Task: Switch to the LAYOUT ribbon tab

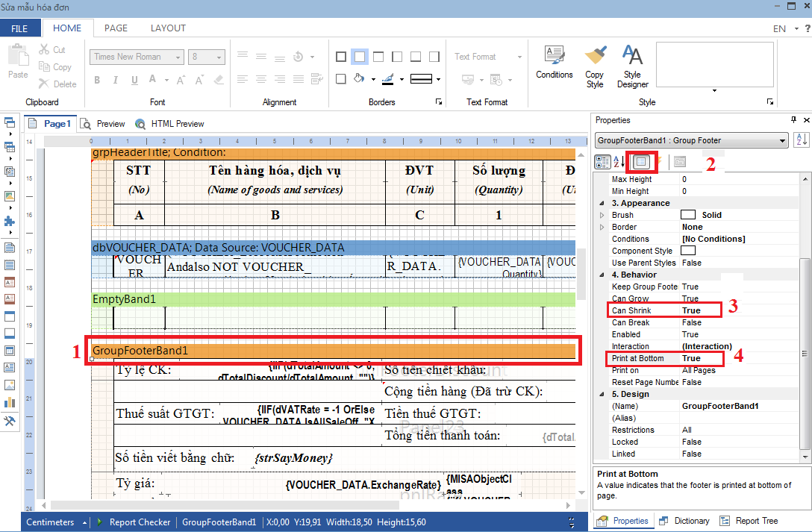Action: click(168, 28)
